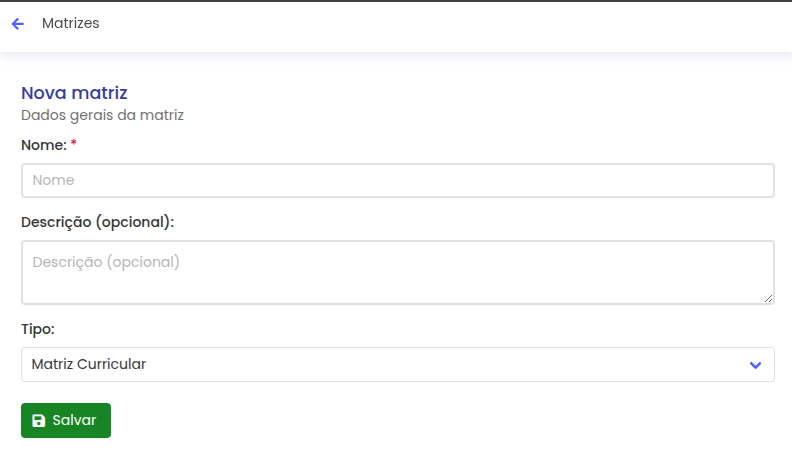
Task: Open the Matriz Curricular type selector
Action: (397, 365)
